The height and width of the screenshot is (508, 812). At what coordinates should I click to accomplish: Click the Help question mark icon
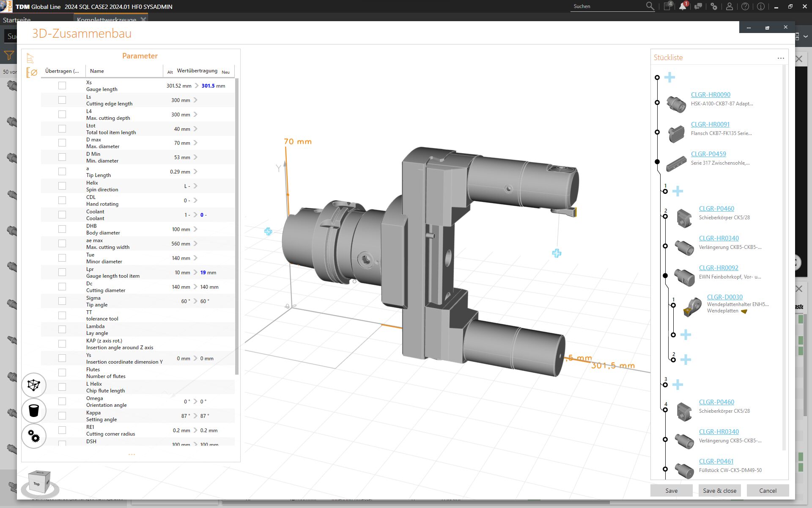[746, 6]
